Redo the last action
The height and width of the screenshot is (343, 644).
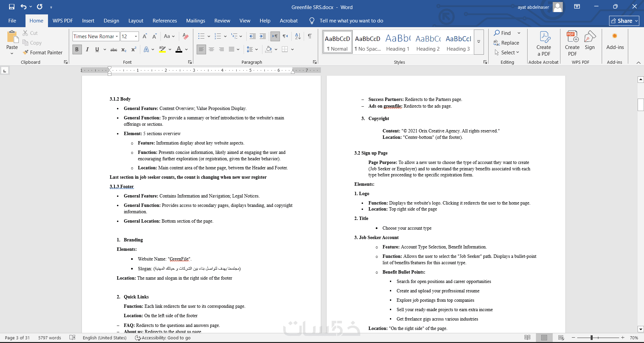pos(40,7)
